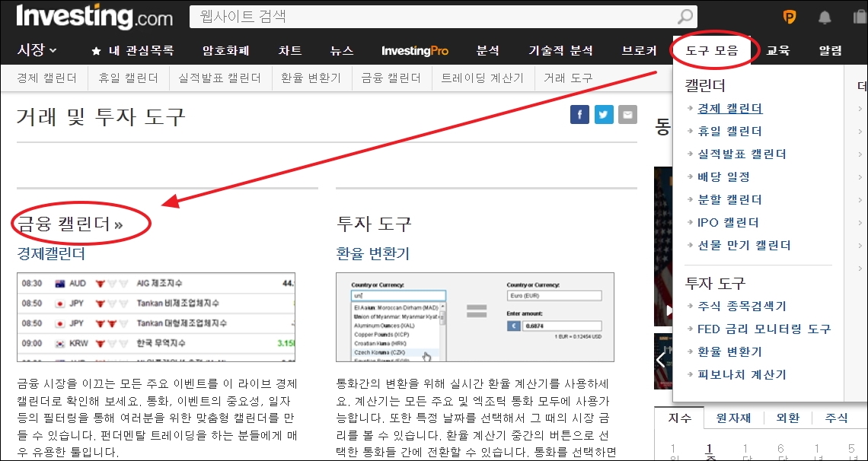Viewport: 868px width, 461px height.
Task: Select 휴일 캘린더 in the sub navigation
Action: [x=129, y=78]
